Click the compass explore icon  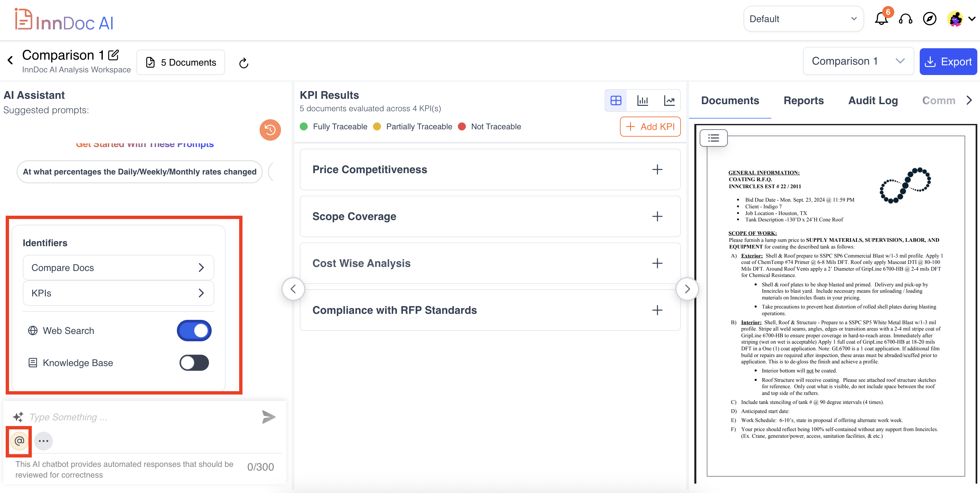(x=929, y=19)
